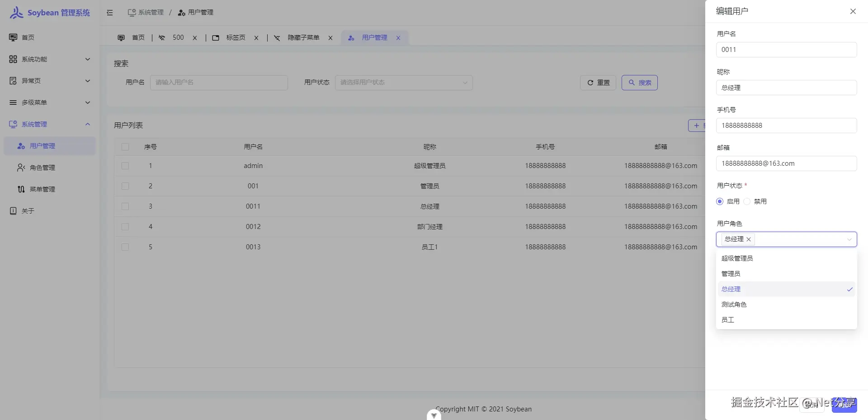
Task: Click the 多级菜单 list icon in the sidebar
Action: (13, 103)
